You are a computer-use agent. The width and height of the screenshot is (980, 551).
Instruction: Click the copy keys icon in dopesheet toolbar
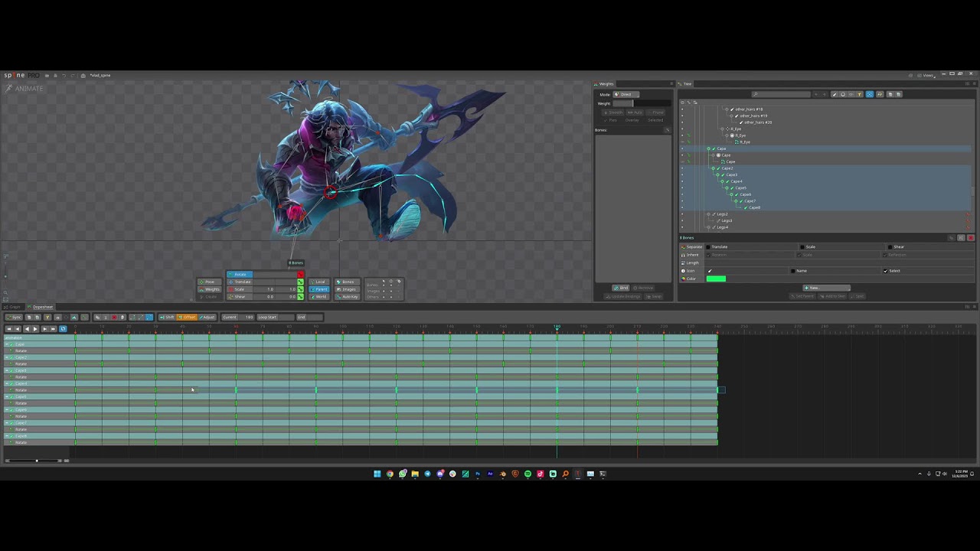[x=97, y=317]
